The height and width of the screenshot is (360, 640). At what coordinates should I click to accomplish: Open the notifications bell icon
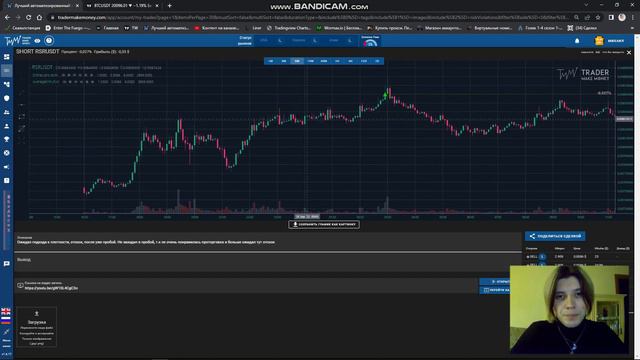(x=577, y=41)
